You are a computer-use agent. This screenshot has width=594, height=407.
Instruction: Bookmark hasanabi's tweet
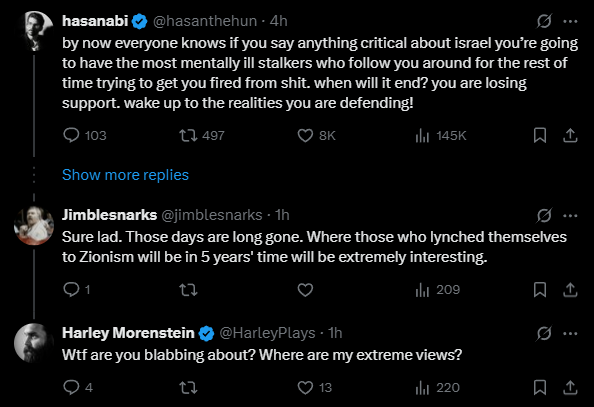(x=540, y=135)
